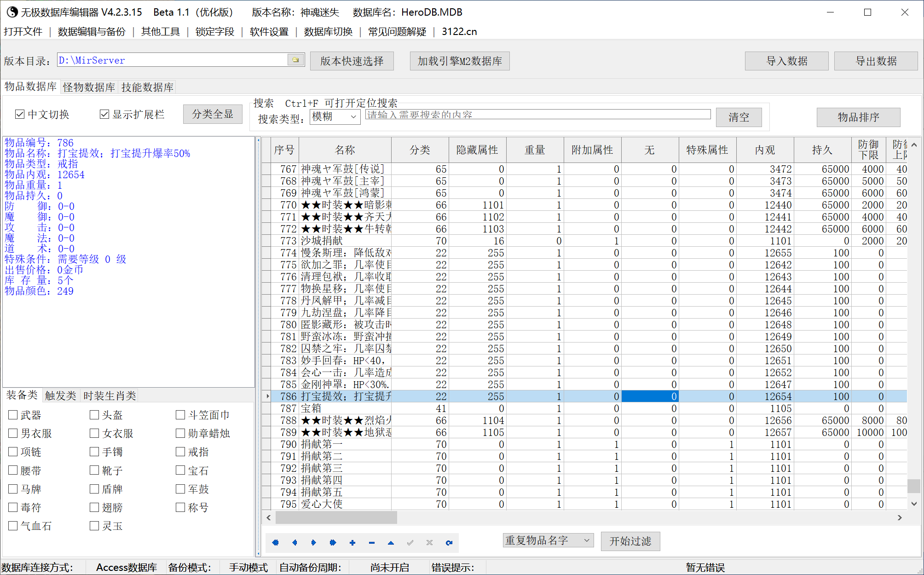Switch to the 怪物数据库 tab
Viewport: 924px width, 575px height.
89,87
